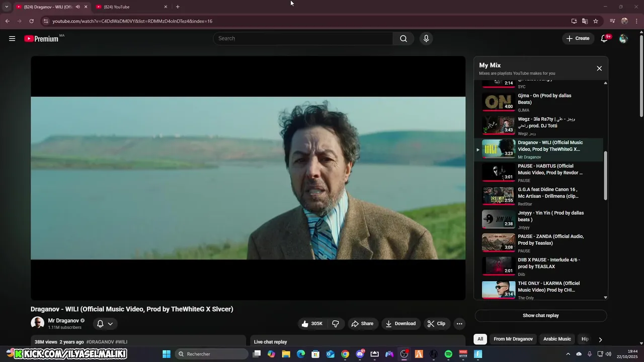This screenshot has height=362, width=644.
Task: Click the #DRAGANOV hashtag link
Action: tap(100, 342)
